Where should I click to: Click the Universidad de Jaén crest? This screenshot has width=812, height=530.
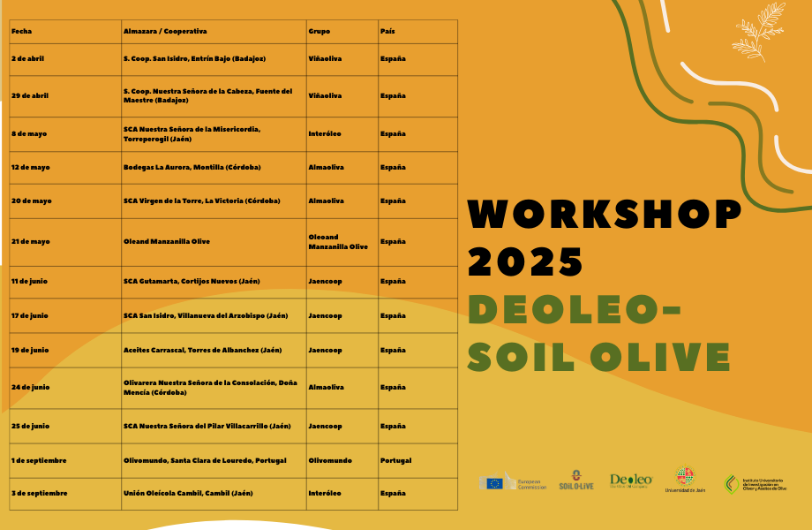point(685,477)
